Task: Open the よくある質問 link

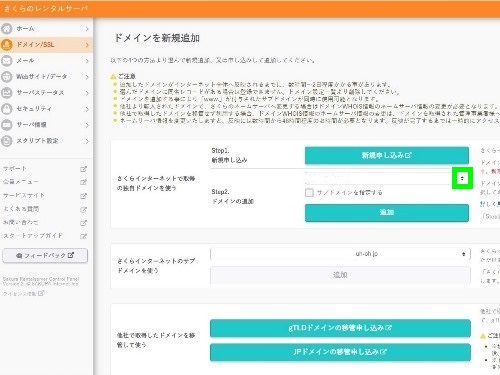Action: (x=21, y=209)
